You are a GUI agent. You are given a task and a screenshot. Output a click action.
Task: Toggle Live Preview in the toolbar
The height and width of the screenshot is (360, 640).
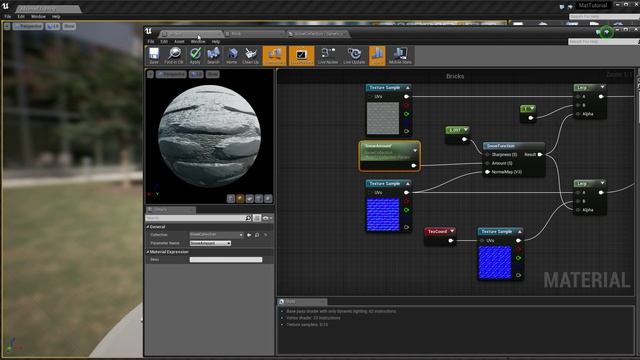coord(301,56)
